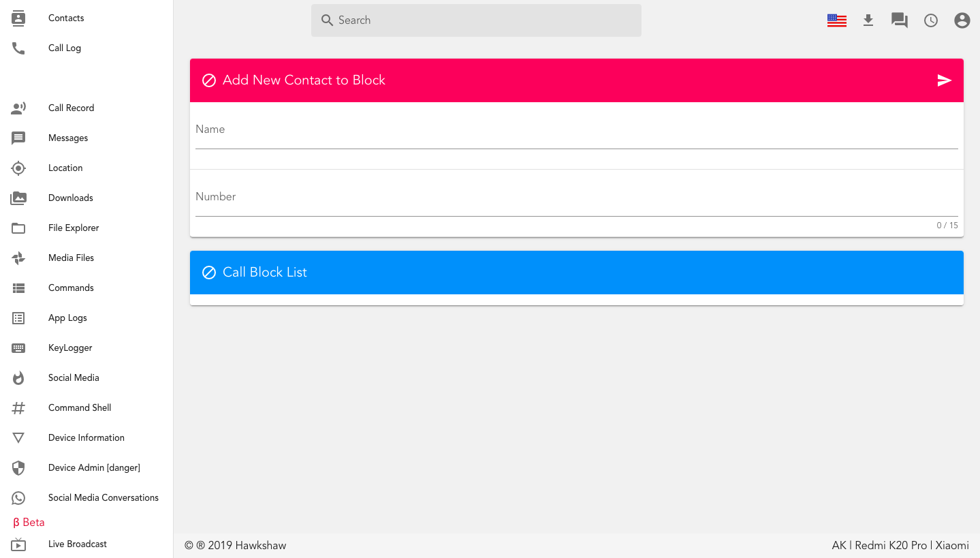Click the clock history icon
Viewport: 980px width, 558px height.
pos(931,20)
